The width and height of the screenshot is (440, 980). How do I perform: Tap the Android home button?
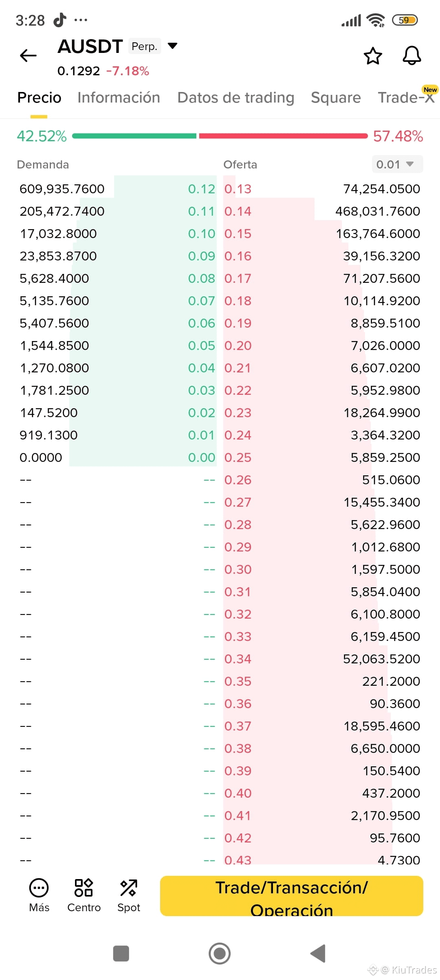point(220,954)
